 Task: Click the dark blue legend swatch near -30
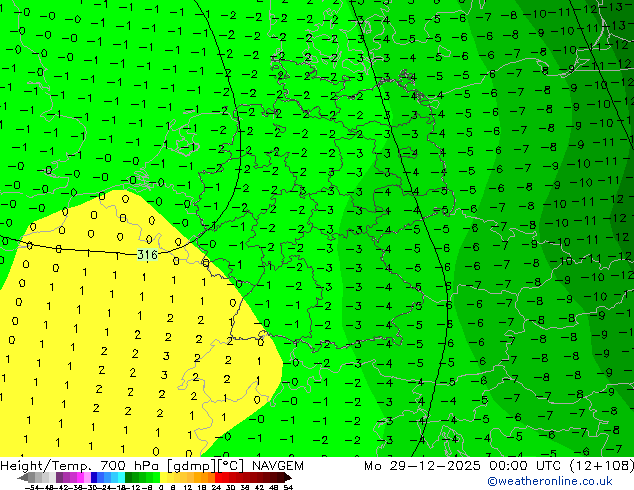click(94, 478)
